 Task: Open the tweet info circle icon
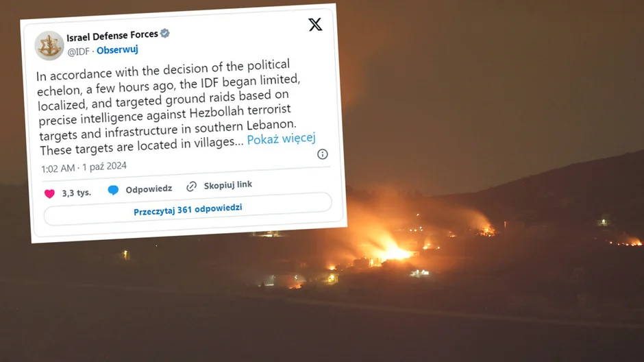[323, 154]
